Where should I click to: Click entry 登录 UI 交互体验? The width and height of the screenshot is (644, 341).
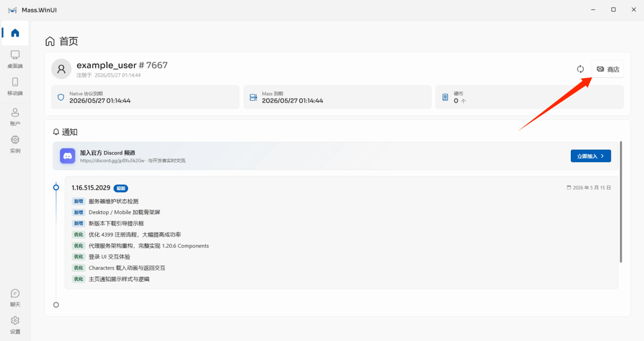tap(109, 257)
